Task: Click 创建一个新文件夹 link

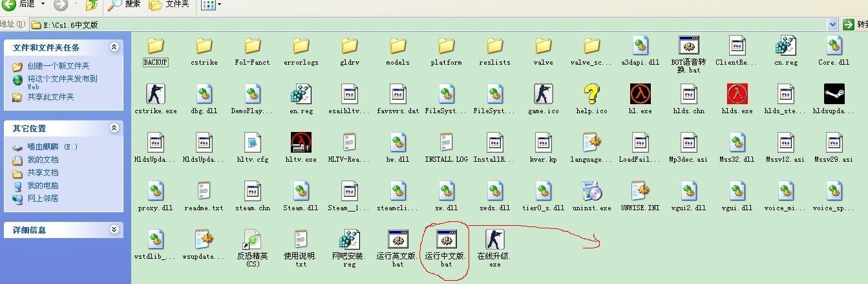Action: 58,66
